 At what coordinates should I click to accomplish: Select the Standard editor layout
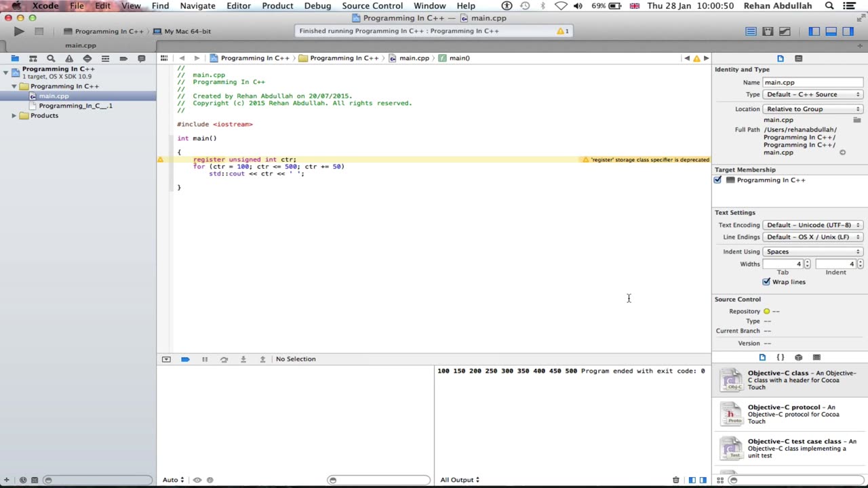(751, 31)
